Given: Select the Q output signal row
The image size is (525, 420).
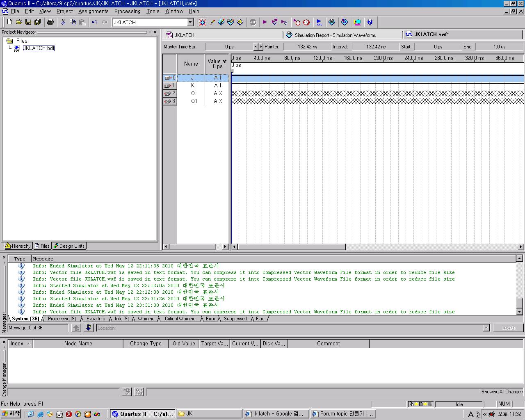Looking at the screenshot, I should (193, 94).
